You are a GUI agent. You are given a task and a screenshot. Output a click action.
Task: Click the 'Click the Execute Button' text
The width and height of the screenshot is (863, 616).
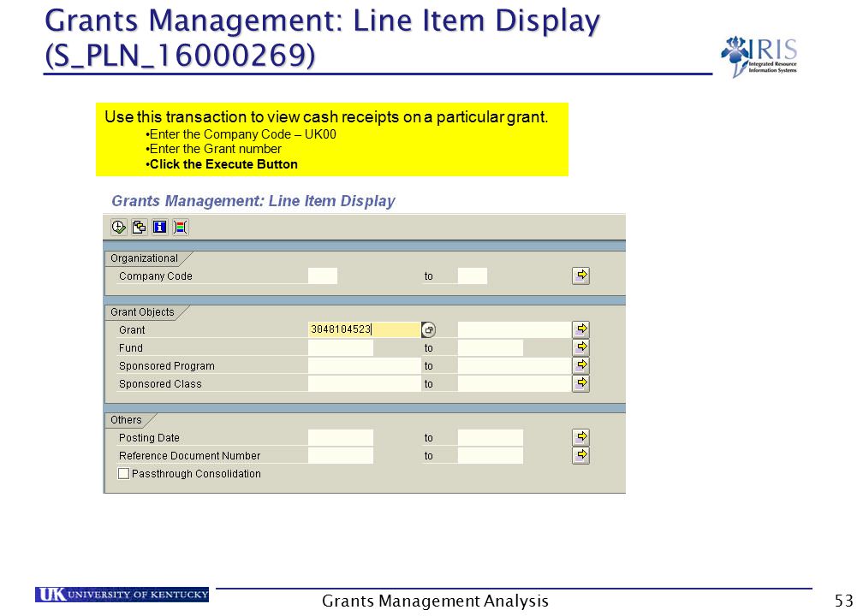pos(223,164)
